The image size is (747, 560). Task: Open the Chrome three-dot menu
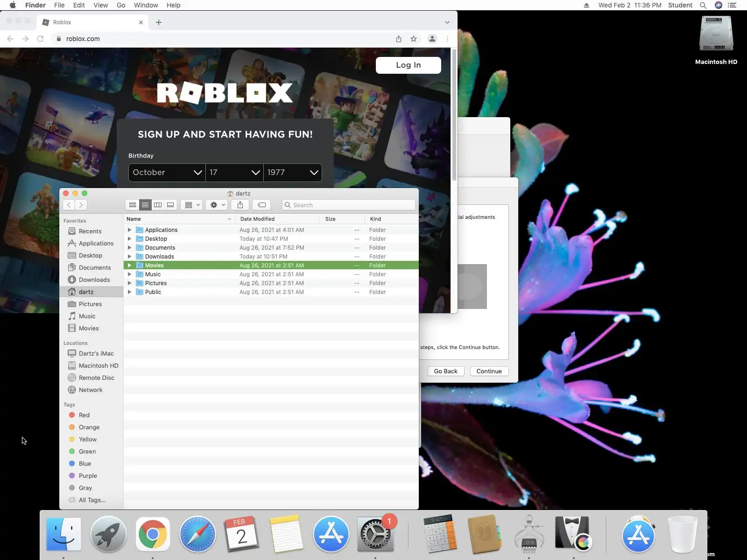click(x=447, y=39)
